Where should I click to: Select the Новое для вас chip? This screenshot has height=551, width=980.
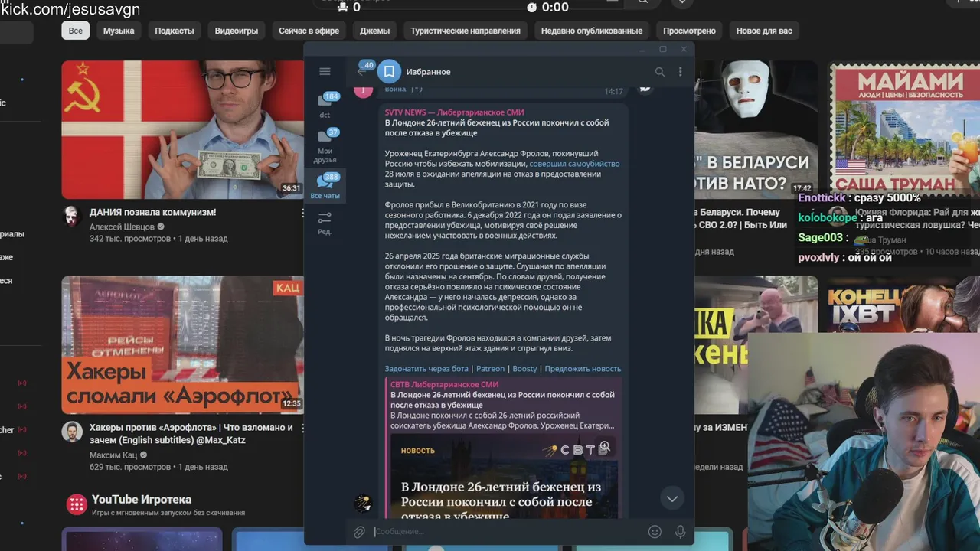pos(764,31)
